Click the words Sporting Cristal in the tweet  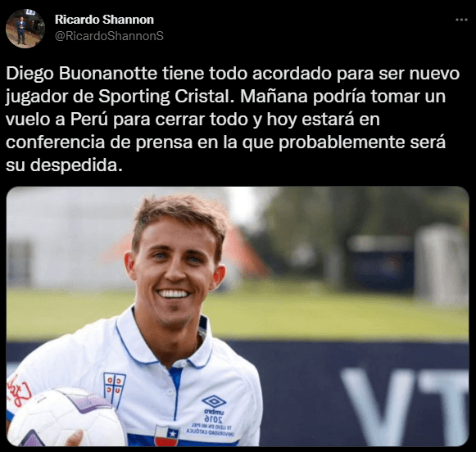tap(166, 97)
